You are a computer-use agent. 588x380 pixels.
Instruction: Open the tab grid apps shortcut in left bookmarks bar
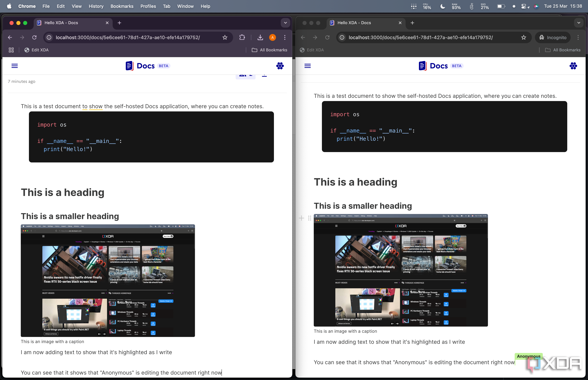(x=11, y=50)
